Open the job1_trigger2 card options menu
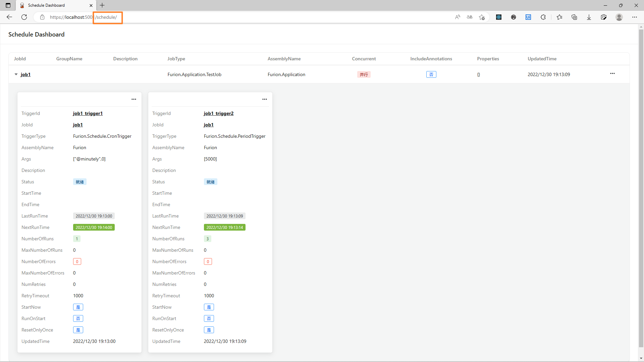 click(x=265, y=99)
